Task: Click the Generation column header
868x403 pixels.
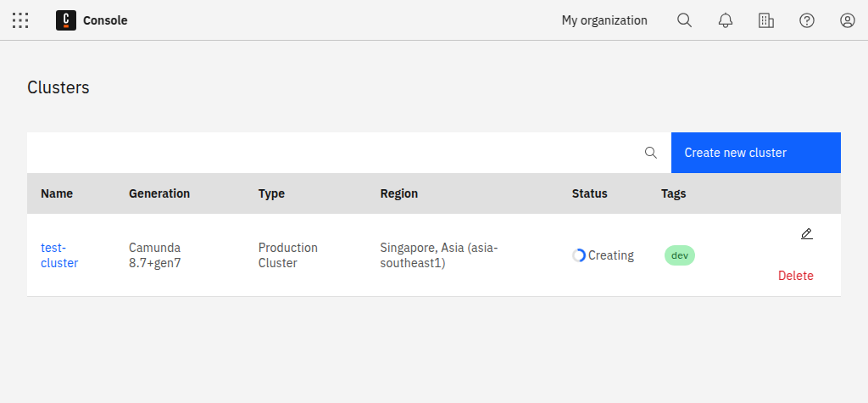Action: (x=159, y=193)
